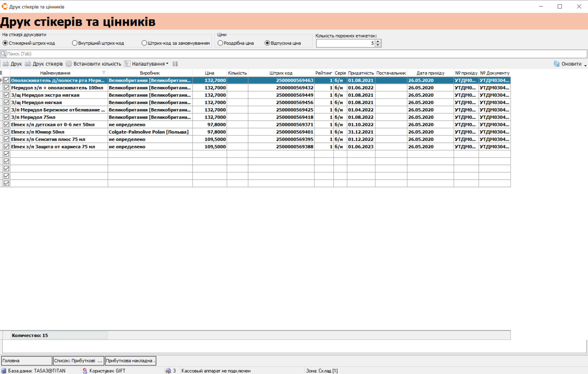Click the Друк printer icon
The width and height of the screenshot is (588, 374).
[x=6, y=64]
